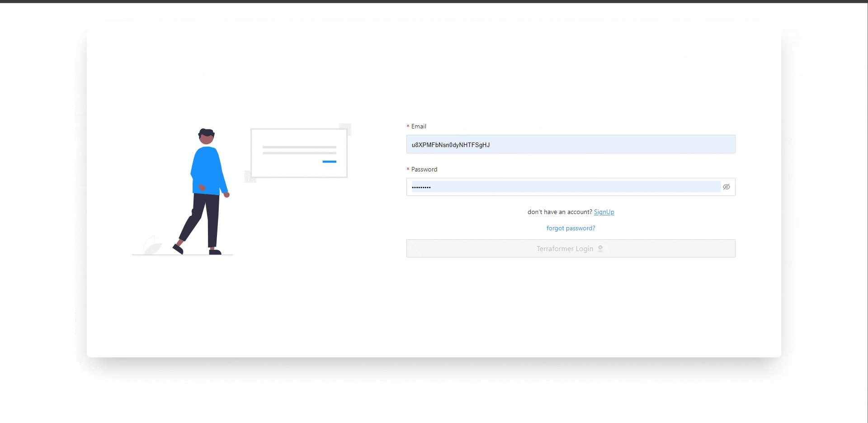
Task: Click the crossed-out eye to reveal password
Action: pos(727,186)
